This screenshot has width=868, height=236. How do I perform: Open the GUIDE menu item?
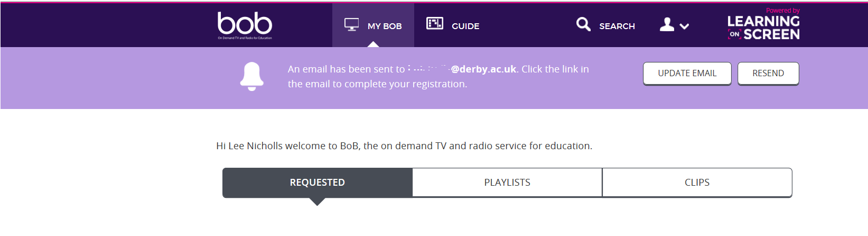pos(453,25)
